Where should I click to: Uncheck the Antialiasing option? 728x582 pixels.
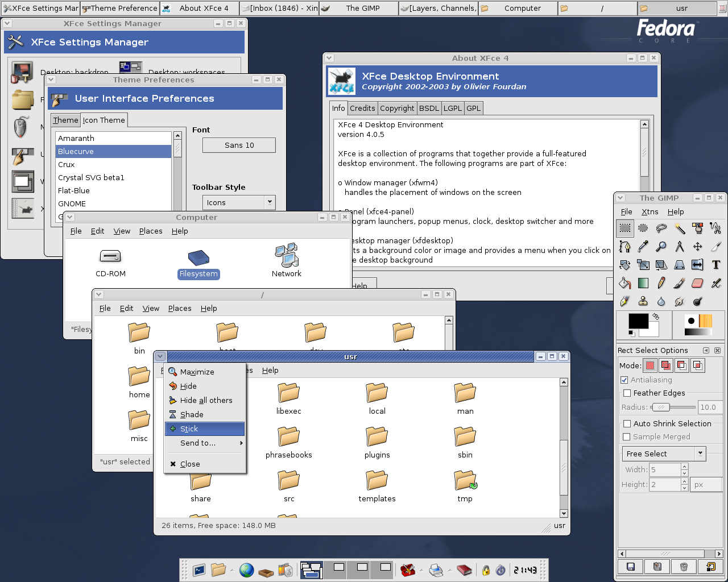[x=624, y=380]
